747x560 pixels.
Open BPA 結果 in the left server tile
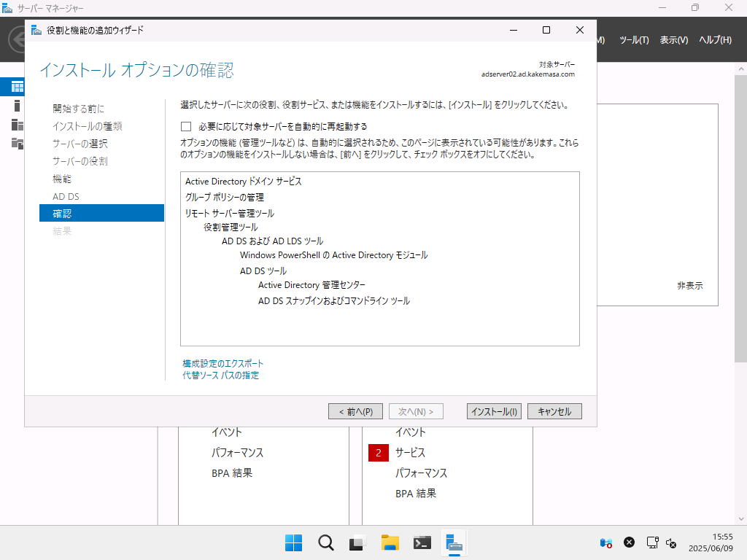[x=232, y=473]
